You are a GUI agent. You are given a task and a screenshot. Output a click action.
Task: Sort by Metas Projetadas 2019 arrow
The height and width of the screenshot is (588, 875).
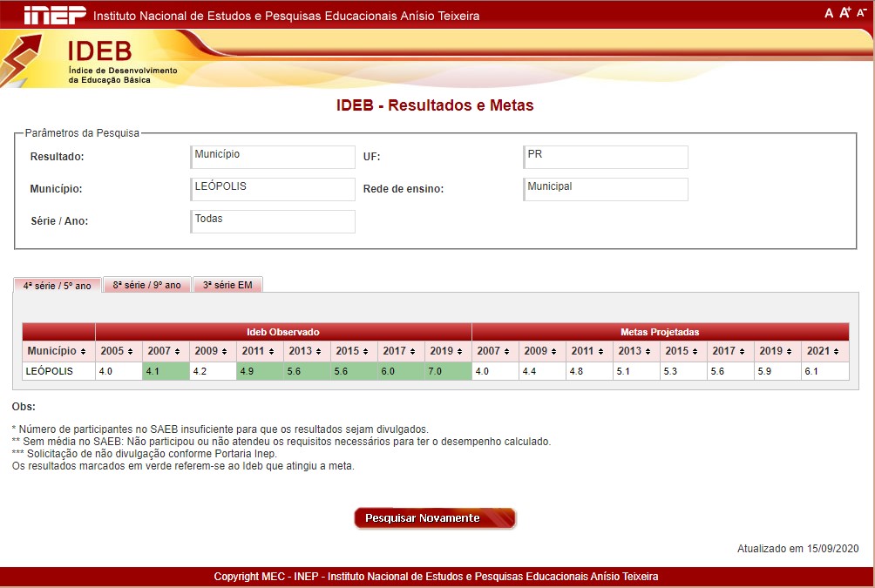pyautogui.click(x=789, y=351)
